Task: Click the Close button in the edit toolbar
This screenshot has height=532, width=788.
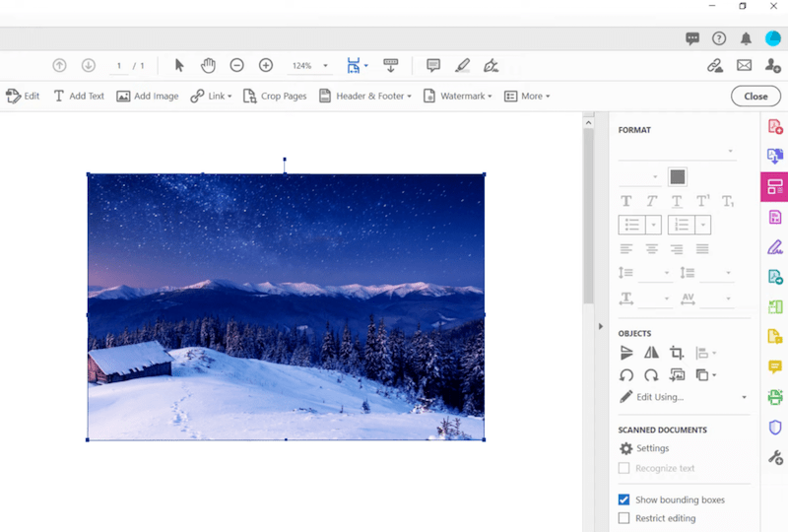Action: [x=755, y=97]
